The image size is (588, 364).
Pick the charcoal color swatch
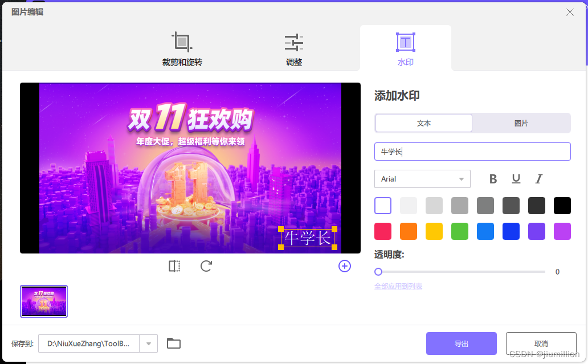click(537, 206)
